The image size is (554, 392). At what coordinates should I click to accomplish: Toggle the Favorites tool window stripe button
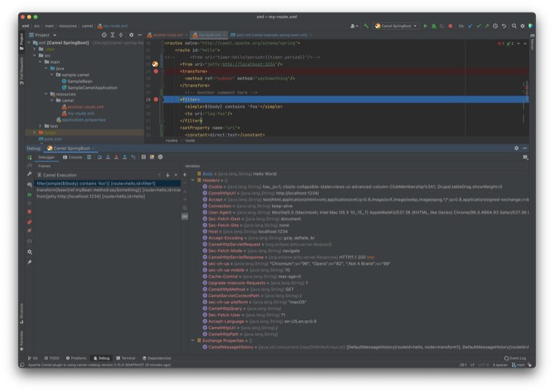point(21,341)
